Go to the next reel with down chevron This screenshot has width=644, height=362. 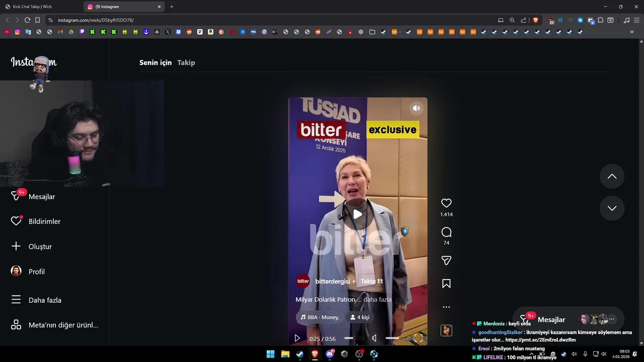612,208
